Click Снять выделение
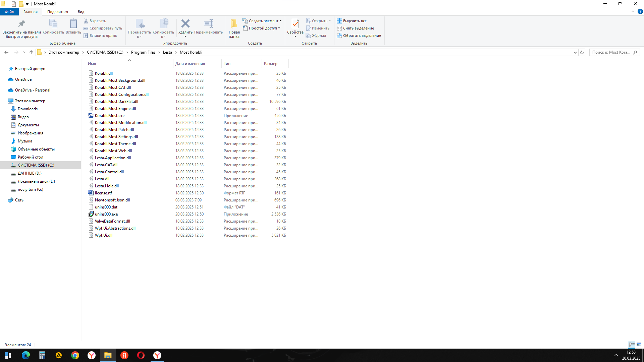 [355, 28]
